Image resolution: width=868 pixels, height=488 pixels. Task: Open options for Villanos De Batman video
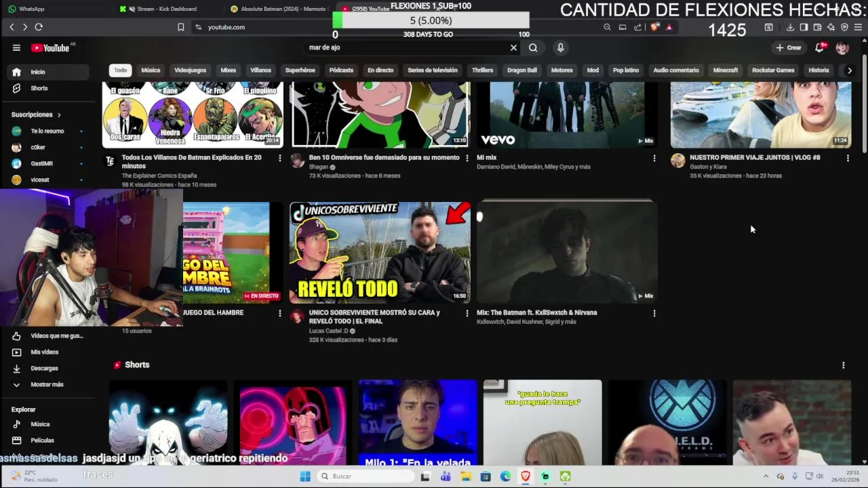coord(279,158)
